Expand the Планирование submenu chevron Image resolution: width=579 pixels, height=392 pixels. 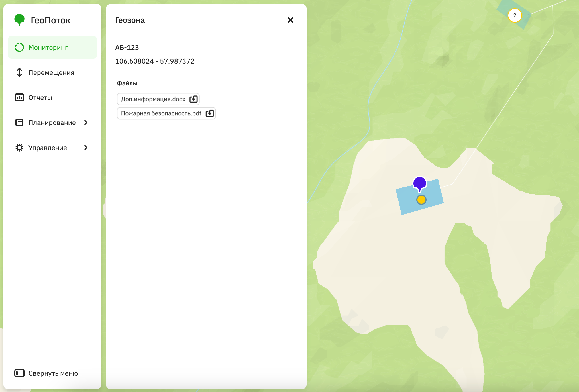tap(86, 122)
